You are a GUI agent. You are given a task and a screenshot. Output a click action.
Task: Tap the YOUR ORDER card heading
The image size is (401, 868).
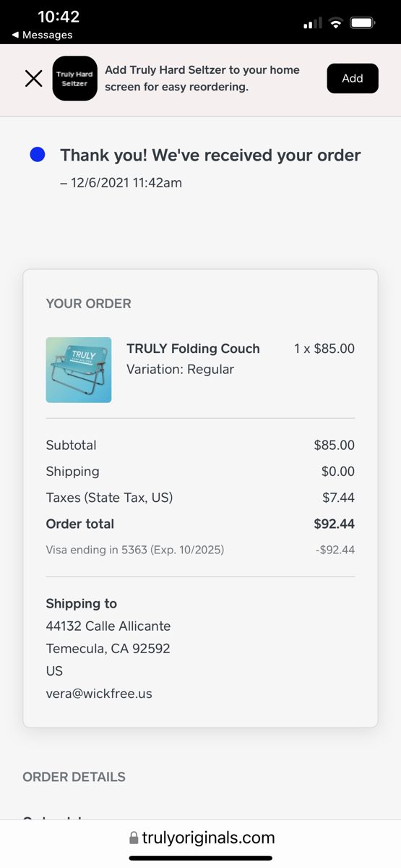[88, 304]
